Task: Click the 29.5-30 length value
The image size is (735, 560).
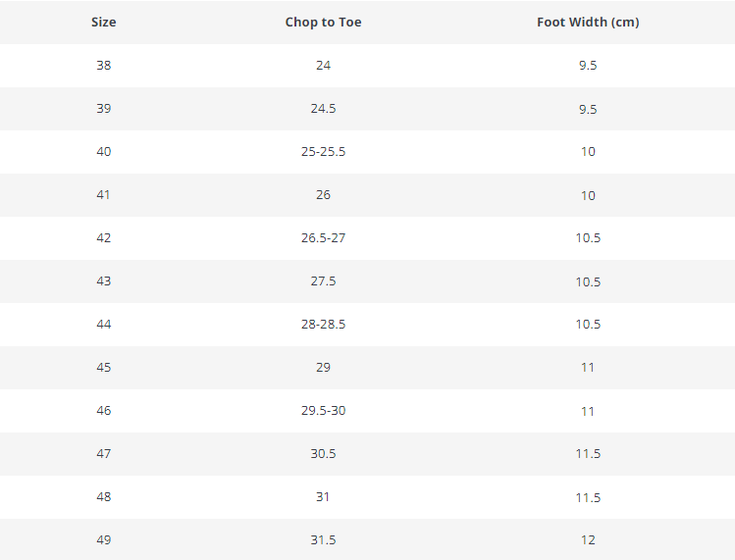Action: [323, 410]
